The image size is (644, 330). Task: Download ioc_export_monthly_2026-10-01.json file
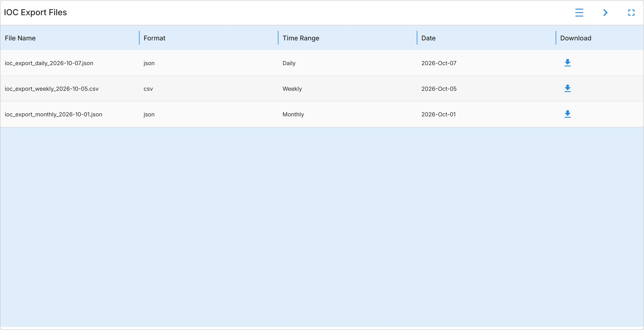[x=567, y=114]
